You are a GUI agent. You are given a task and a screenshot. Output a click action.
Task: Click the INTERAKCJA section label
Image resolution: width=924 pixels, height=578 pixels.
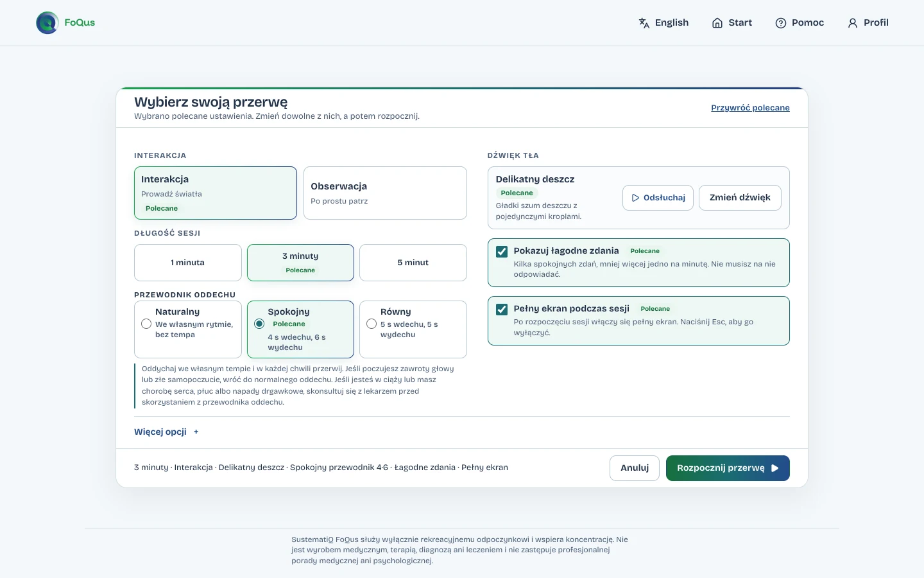coord(160,155)
